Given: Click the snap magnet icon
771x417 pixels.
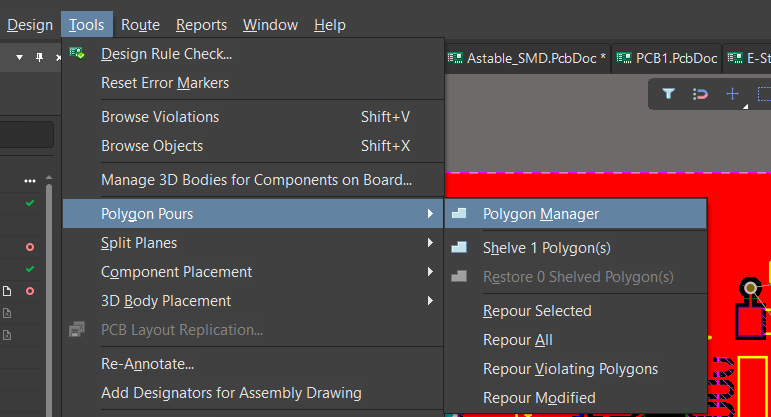Looking at the screenshot, I should click(x=700, y=93).
